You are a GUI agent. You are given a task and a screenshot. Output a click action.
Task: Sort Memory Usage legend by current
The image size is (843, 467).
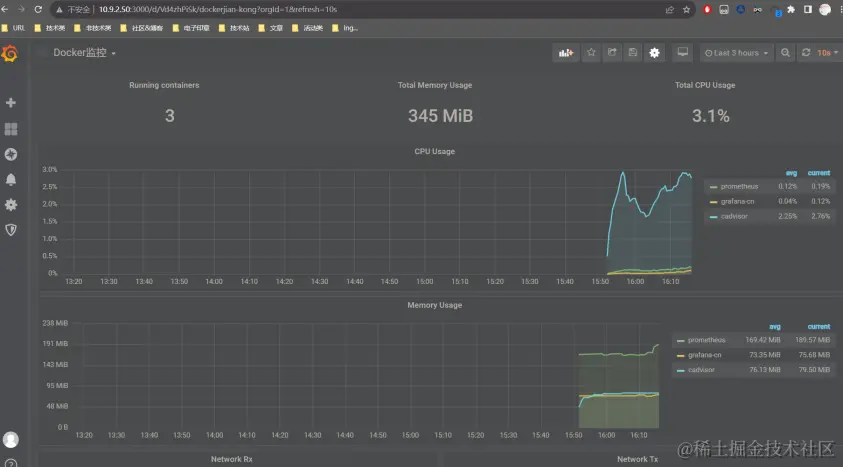click(x=819, y=327)
